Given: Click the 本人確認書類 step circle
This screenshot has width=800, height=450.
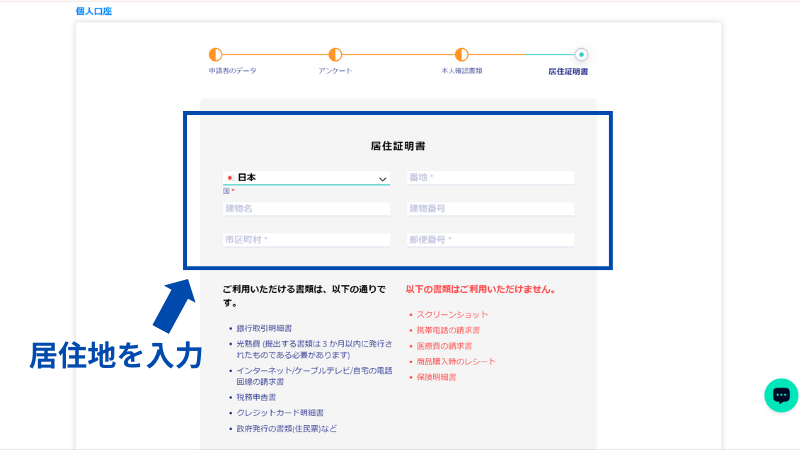Looking at the screenshot, I should coord(462,55).
